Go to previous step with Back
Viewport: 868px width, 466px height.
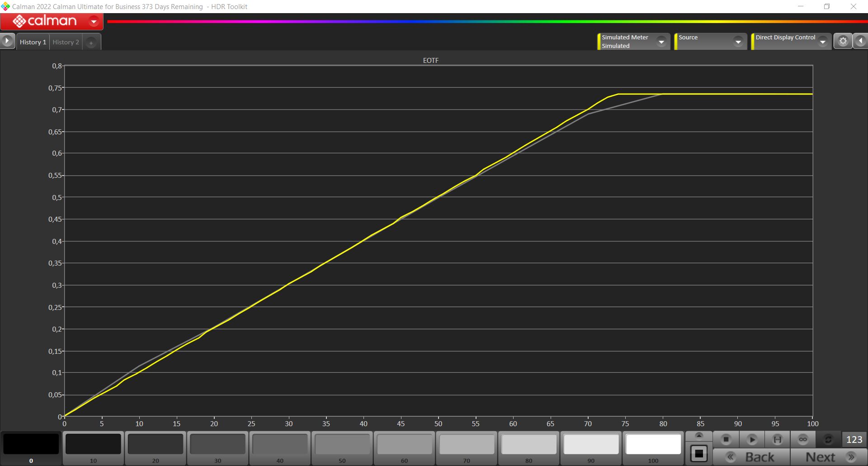click(752, 457)
